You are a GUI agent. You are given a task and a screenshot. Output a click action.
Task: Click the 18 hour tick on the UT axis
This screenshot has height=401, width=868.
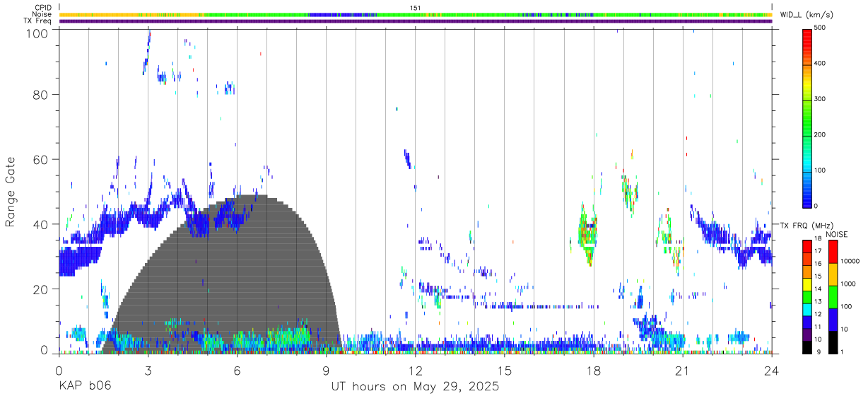[x=594, y=370]
